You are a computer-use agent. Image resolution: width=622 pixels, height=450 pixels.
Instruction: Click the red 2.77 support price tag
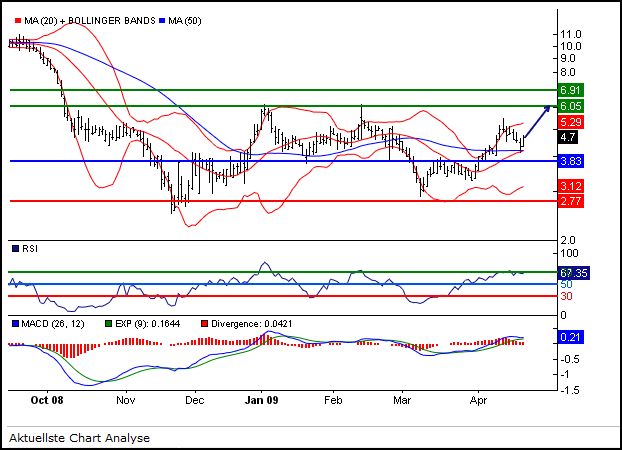pyautogui.click(x=570, y=201)
